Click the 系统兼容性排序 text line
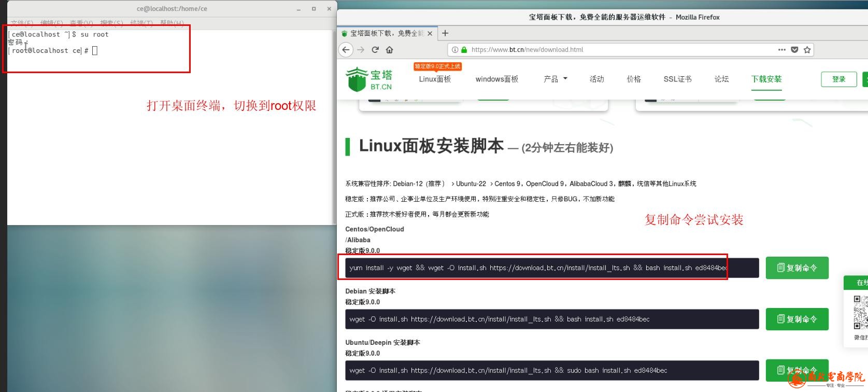 tap(521, 184)
